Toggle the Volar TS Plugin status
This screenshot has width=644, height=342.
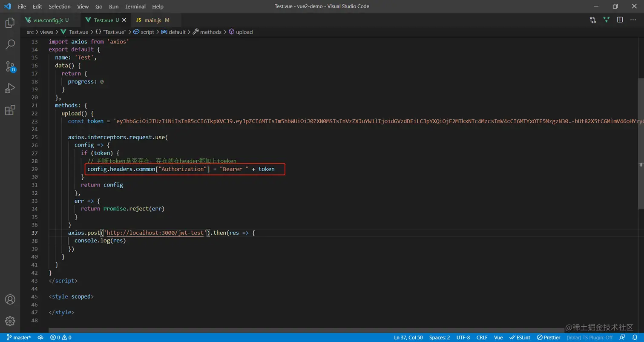pyautogui.click(x=589, y=337)
